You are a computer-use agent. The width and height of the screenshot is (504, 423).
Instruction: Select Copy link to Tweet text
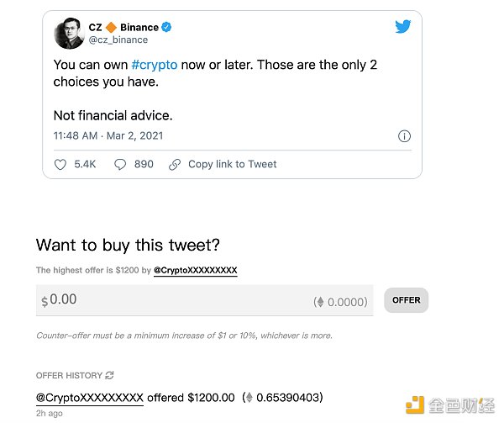coord(232,165)
